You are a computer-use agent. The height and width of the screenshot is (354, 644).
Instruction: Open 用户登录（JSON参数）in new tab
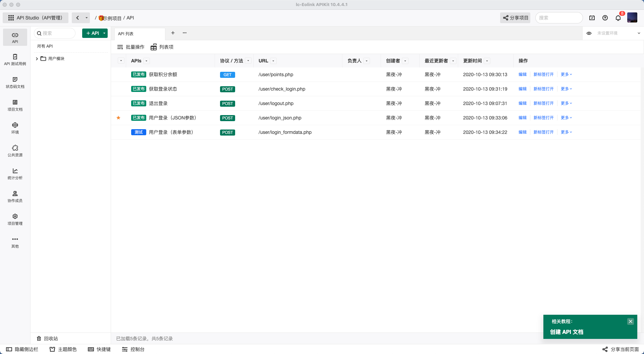pos(543,118)
